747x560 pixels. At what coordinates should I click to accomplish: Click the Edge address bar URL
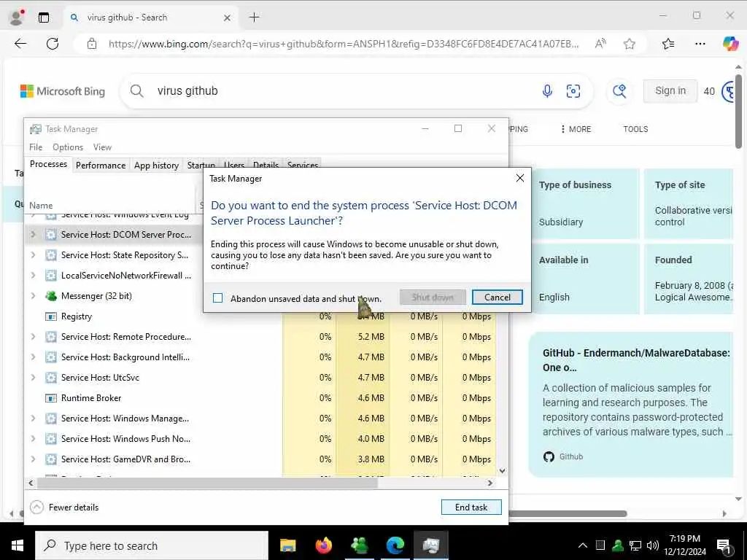point(344,44)
